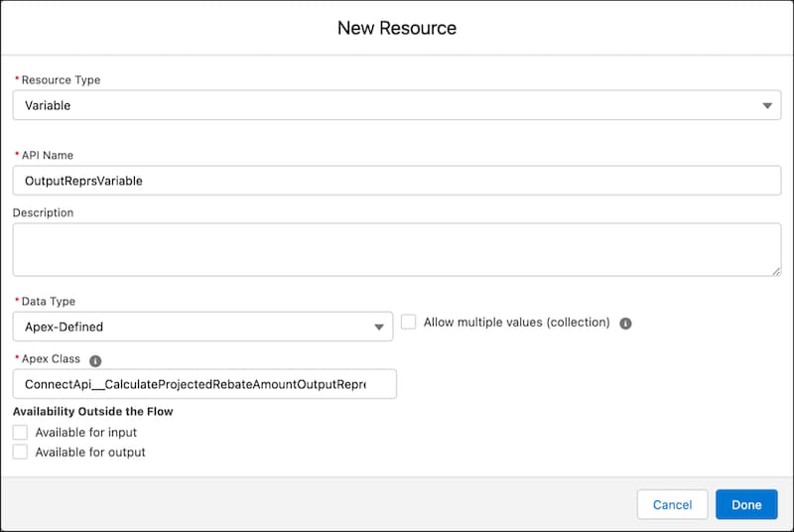Viewport: 794px width, 532px height.
Task: Check the Available for input checkbox
Action: coord(20,433)
